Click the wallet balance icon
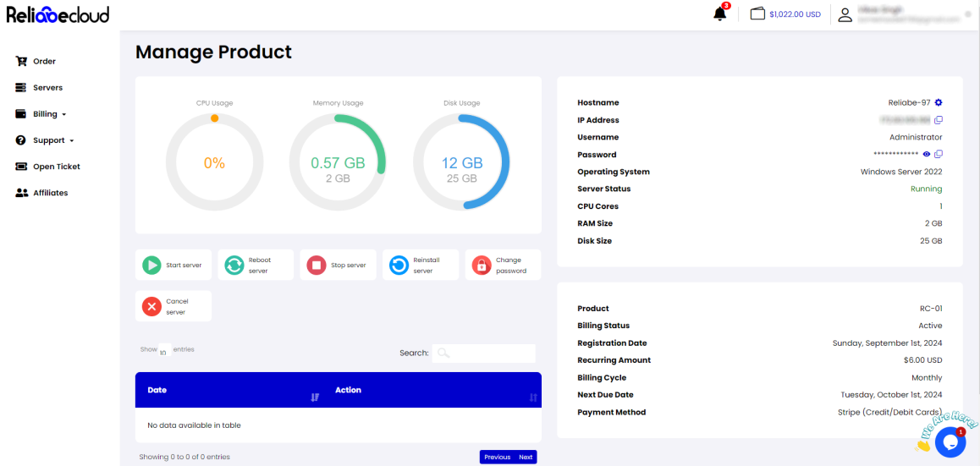This screenshot has height=466, width=980. (x=757, y=14)
